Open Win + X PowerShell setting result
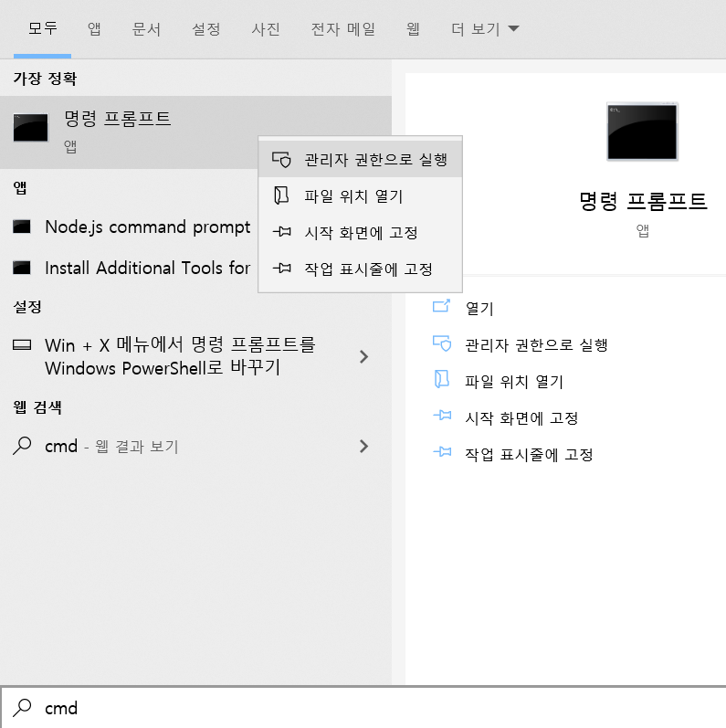Viewport: 726px width, 728px height. point(195,356)
